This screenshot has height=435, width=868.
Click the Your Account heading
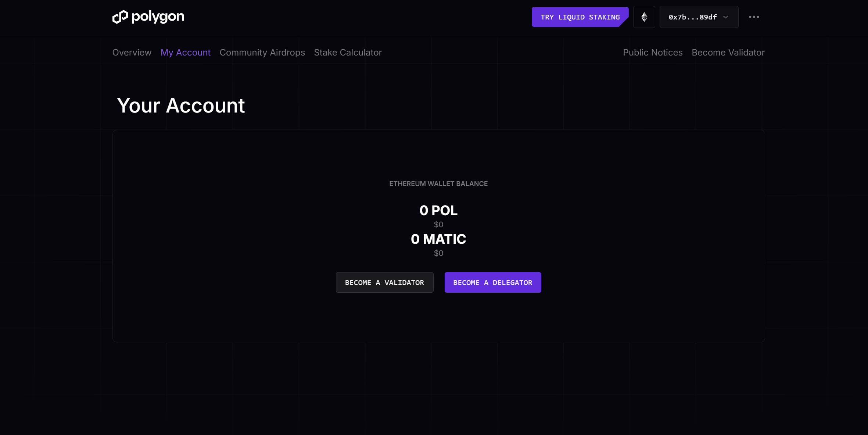click(181, 106)
